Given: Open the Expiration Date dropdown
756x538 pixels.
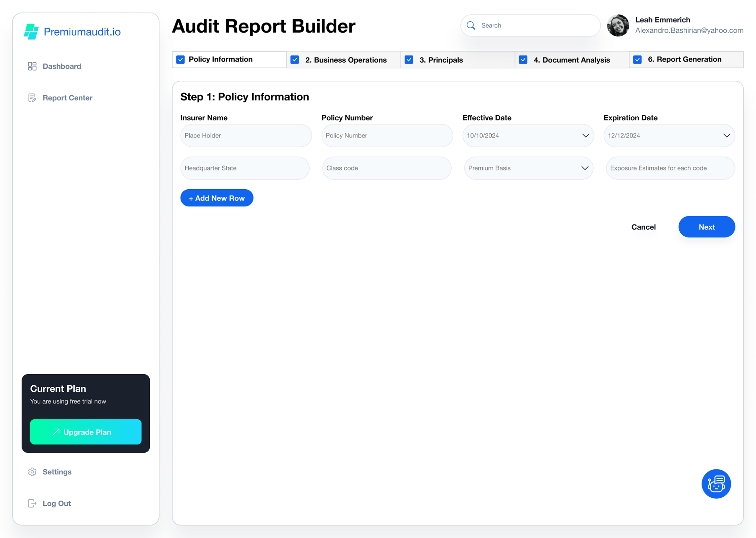Looking at the screenshot, I should 726,136.
